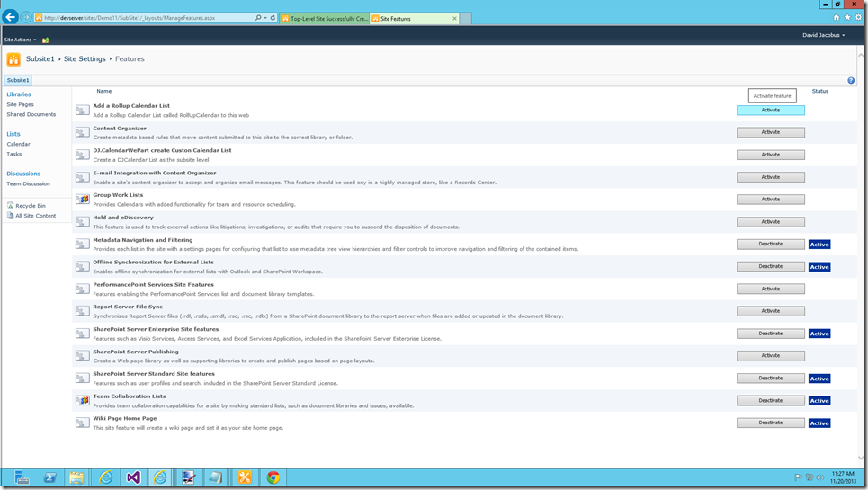Open Team Discussion in quick launch
Viewport: 868px width, 490px height.
pos(28,183)
